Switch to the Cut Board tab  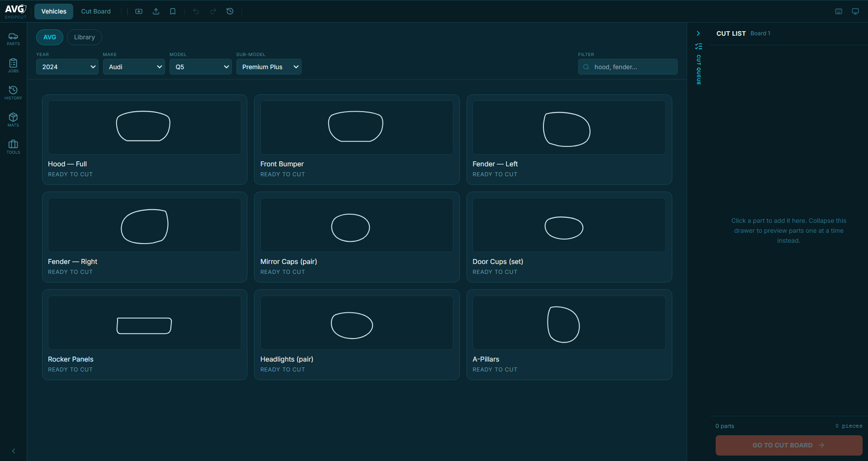click(96, 11)
